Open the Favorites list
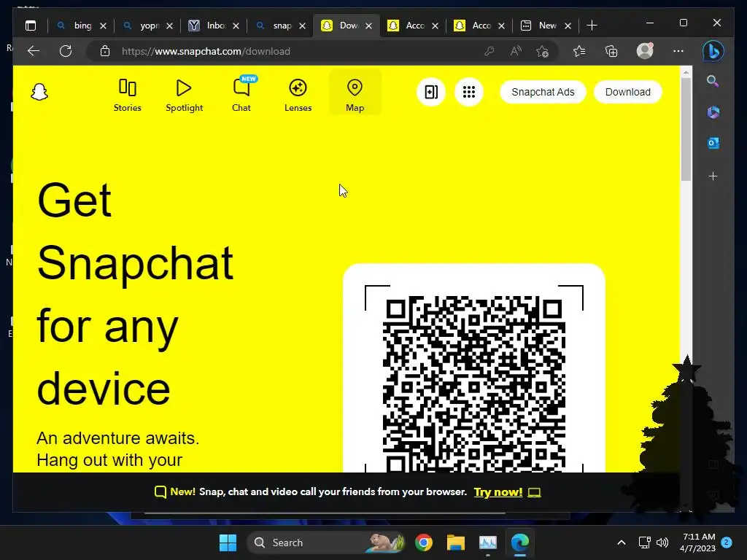Screen dimensions: 747x560 578,51
